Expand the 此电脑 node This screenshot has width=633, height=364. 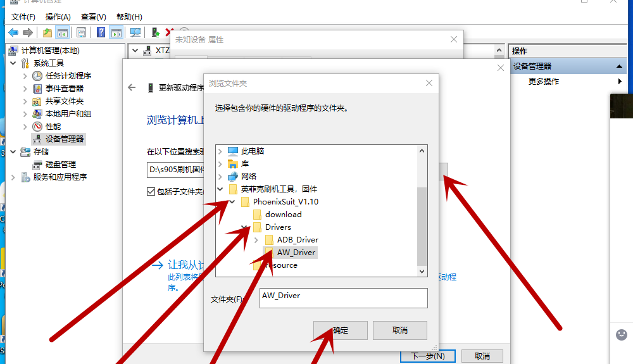pyautogui.click(x=220, y=151)
